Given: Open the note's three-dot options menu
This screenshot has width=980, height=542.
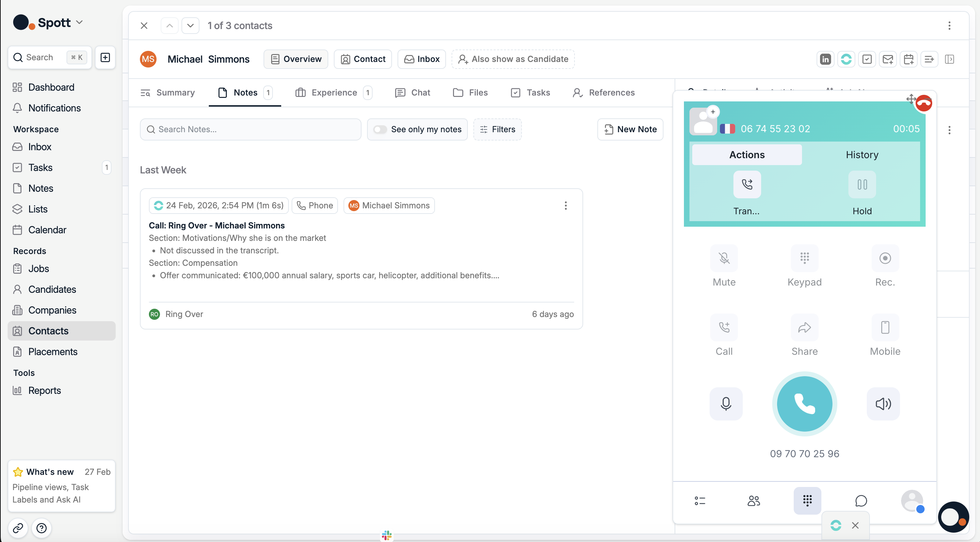Looking at the screenshot, I should coord(565,205).
